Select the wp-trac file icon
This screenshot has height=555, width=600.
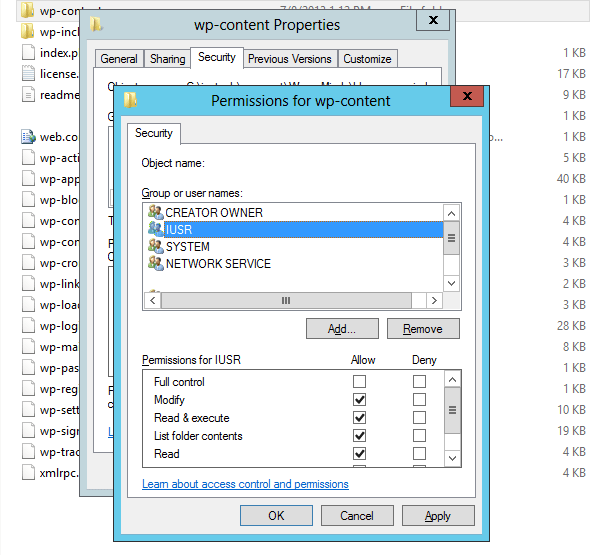[28, 452]
